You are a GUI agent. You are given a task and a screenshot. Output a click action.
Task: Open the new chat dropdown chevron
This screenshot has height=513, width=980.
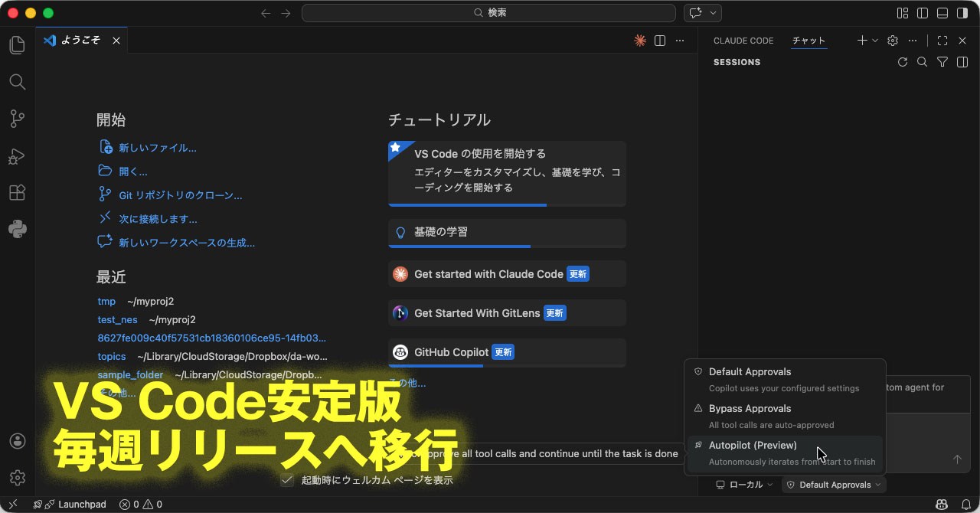pyautogui.click(x=874, y=41)
